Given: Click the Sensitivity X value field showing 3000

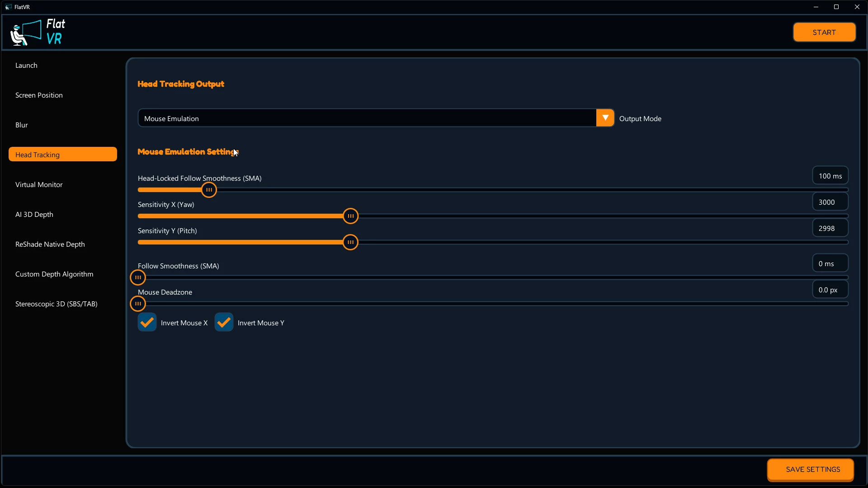Looking at the screenshot, I should (x=830, y=202).
